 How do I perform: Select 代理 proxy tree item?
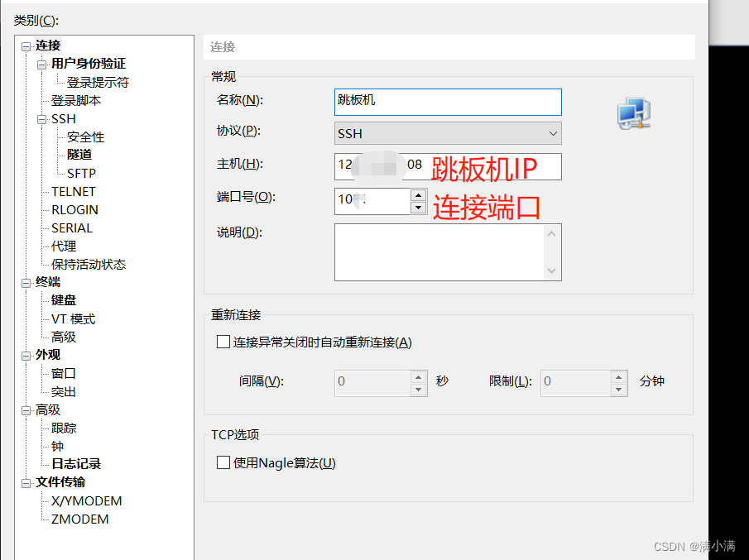tap(64, 246)
